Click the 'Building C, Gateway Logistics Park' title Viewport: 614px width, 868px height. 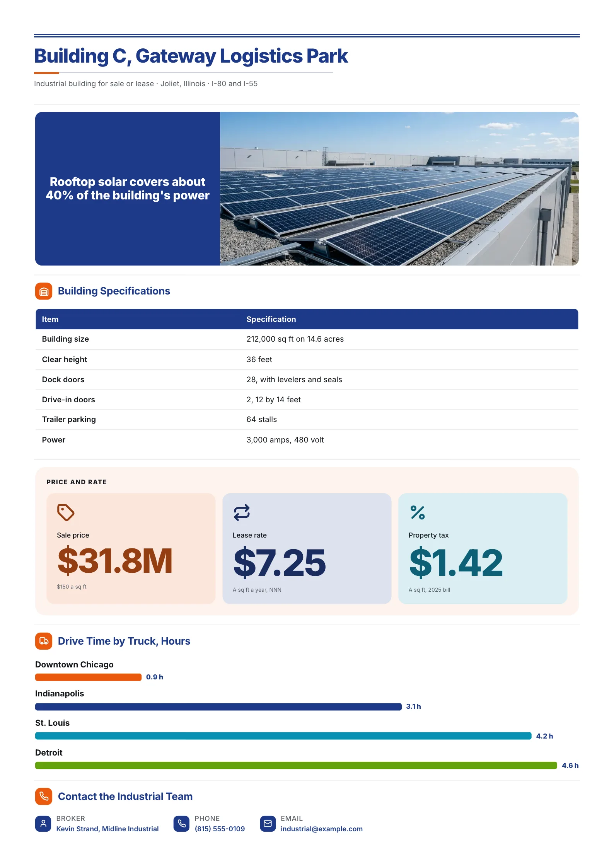(x=191, y=56)
